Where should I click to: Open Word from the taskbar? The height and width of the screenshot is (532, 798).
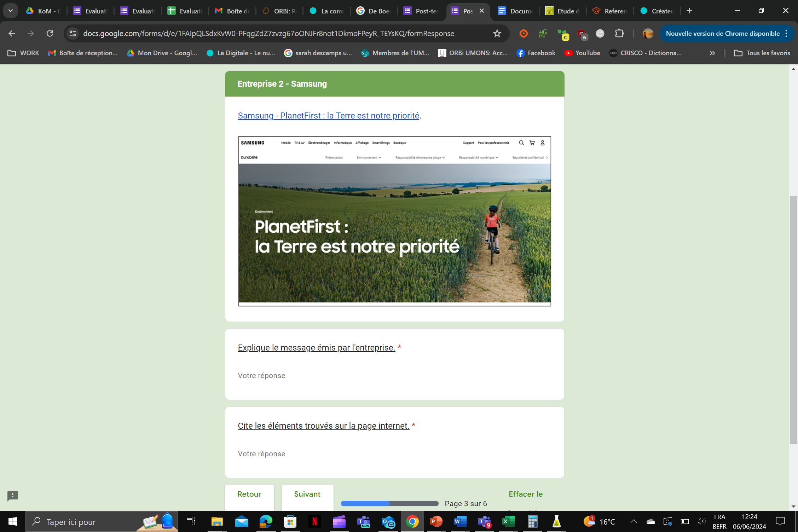coord(460,522)
